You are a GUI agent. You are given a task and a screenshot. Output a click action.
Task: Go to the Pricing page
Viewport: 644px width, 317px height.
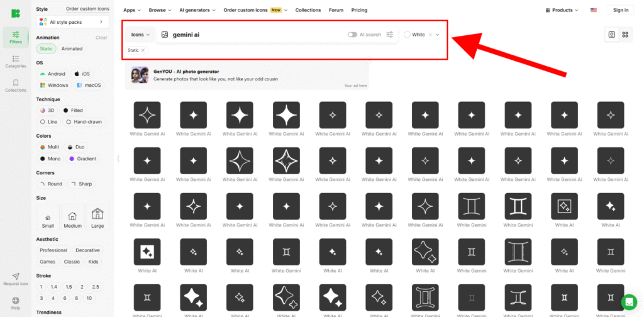coord(359,10)
